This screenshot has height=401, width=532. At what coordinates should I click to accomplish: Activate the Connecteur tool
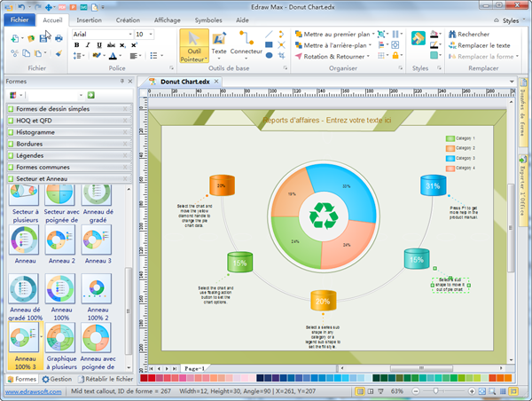[246, 37]
